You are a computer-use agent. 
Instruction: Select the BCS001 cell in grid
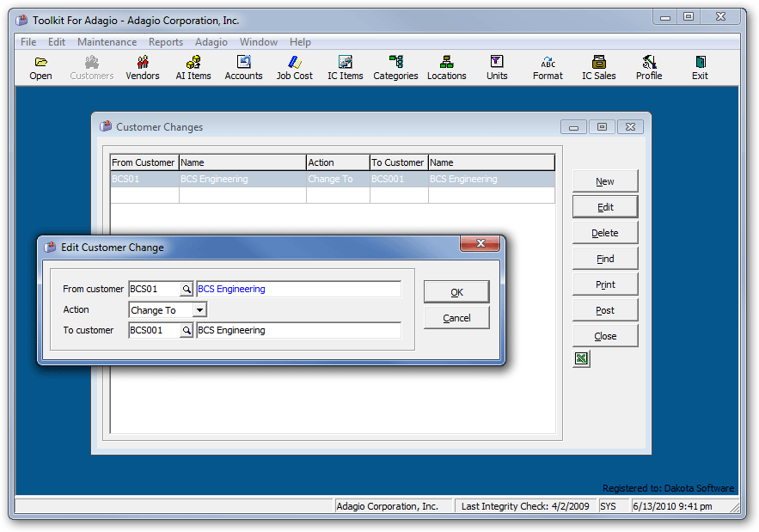point(399,179)
